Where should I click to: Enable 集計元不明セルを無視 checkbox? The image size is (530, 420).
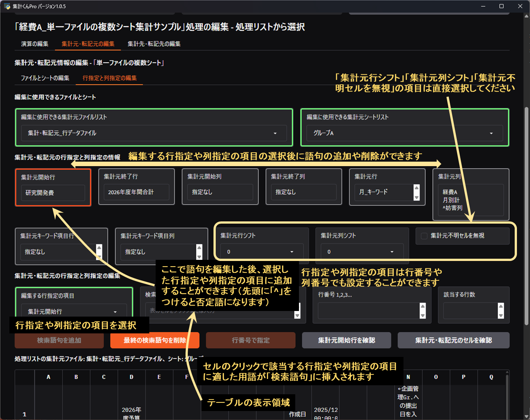[x=424, y=236]
